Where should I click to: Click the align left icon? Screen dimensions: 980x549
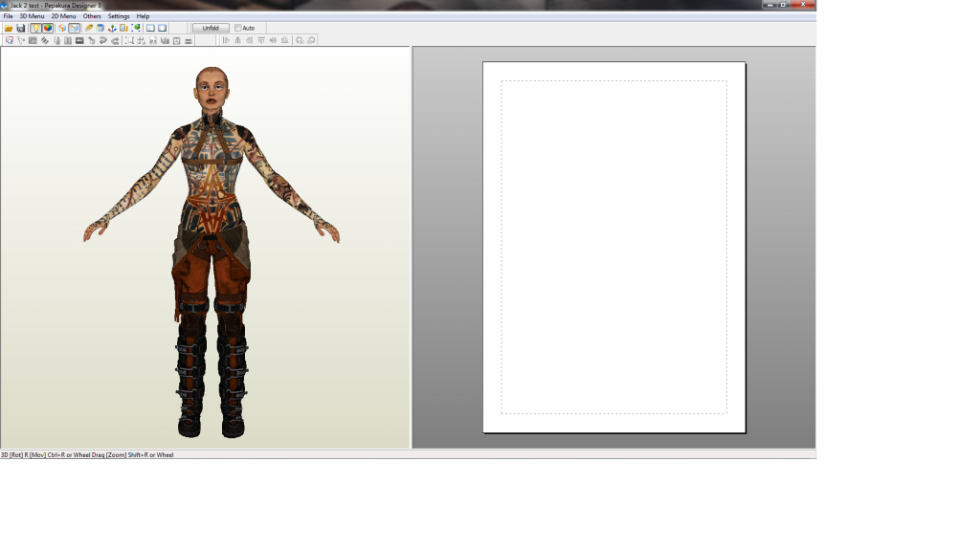tap(226, 40)
